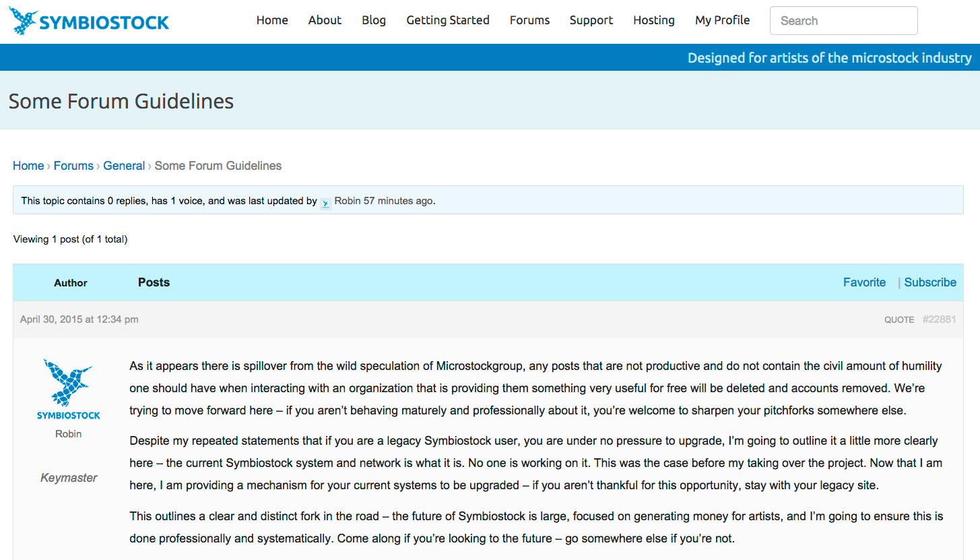Open author Robin's profile under the avatar
Viewport: 980px width, 560px height.
coord(69,434)
